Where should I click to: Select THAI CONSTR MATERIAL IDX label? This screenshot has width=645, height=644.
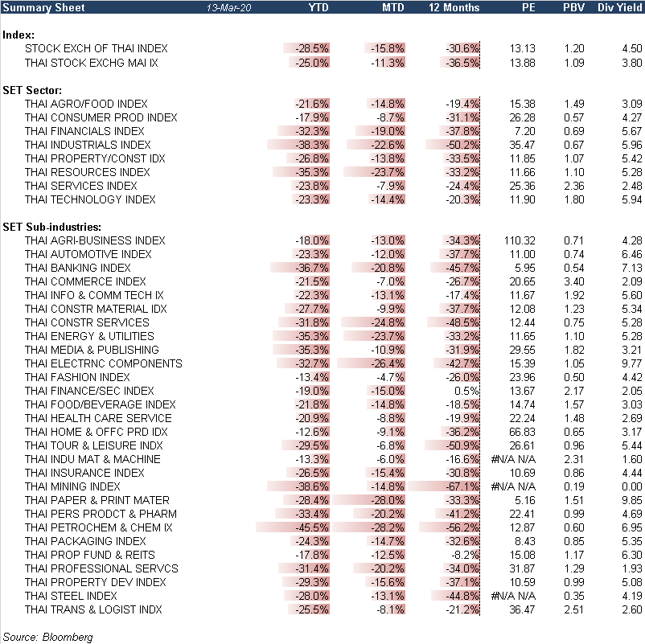coord(96,309)
